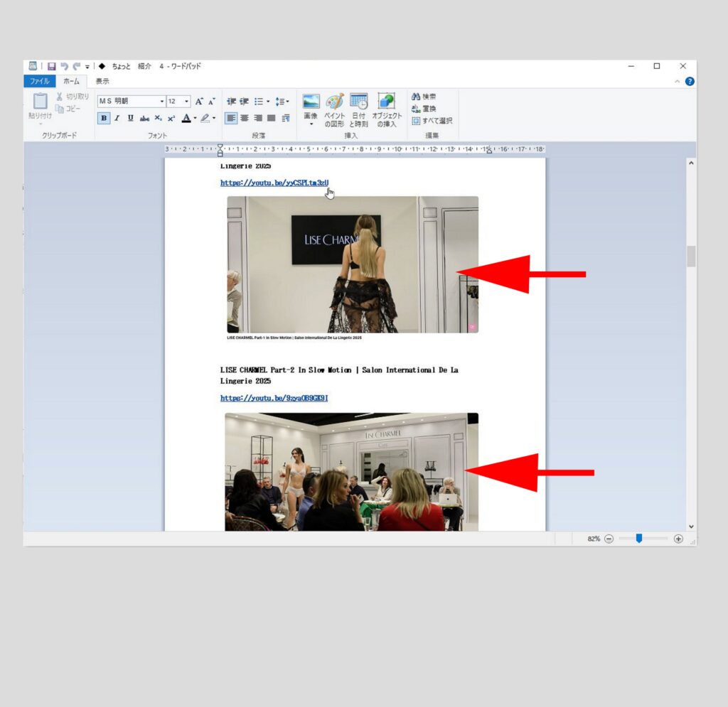Click the bulleted list icon
Viewport: 728px width, 707px height.
click(259, 101)
